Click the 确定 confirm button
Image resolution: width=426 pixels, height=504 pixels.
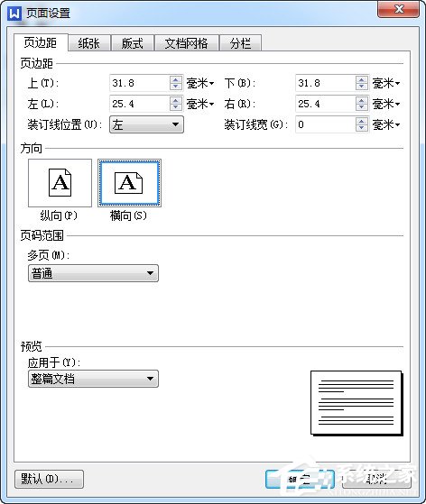coord(301,480)
